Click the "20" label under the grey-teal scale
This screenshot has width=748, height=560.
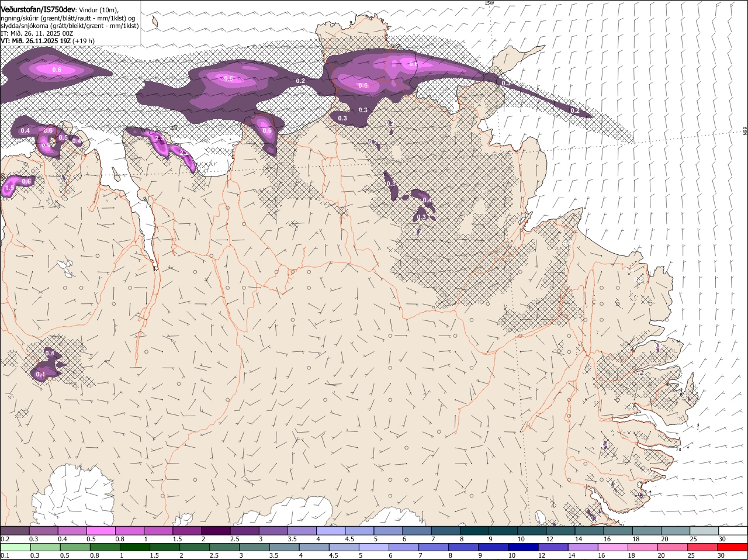click(664, 538)
